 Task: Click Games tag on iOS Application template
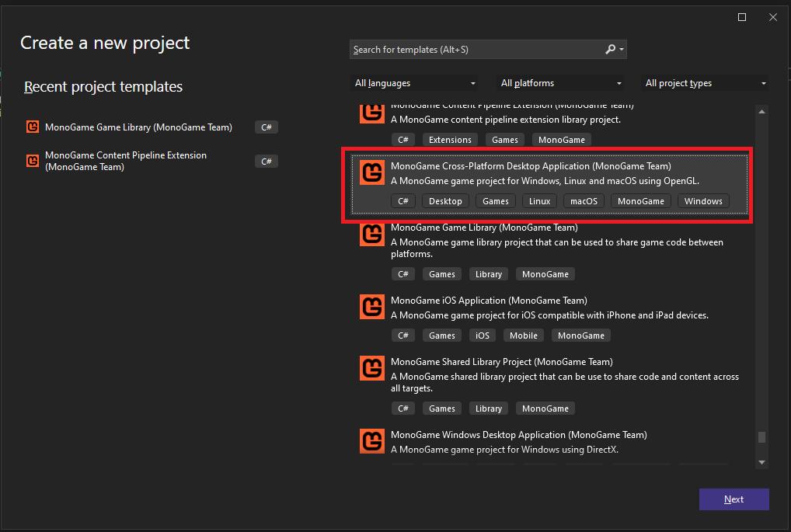[x=442, y=336]
